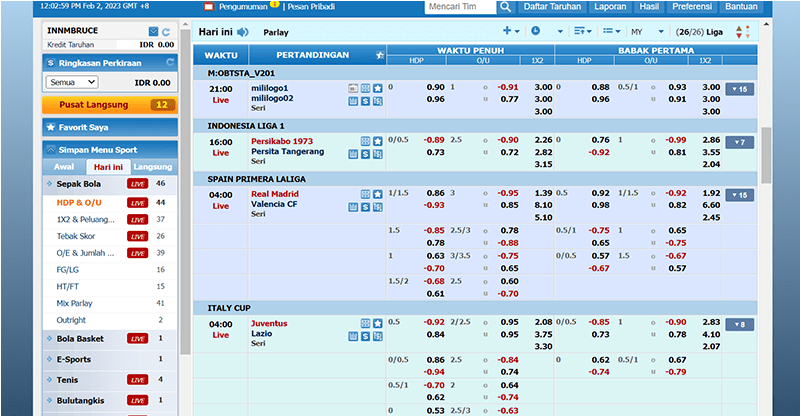800x416 pixels.
Task: Star the Juventus vs Lazio match
Action: coord(378,324)
